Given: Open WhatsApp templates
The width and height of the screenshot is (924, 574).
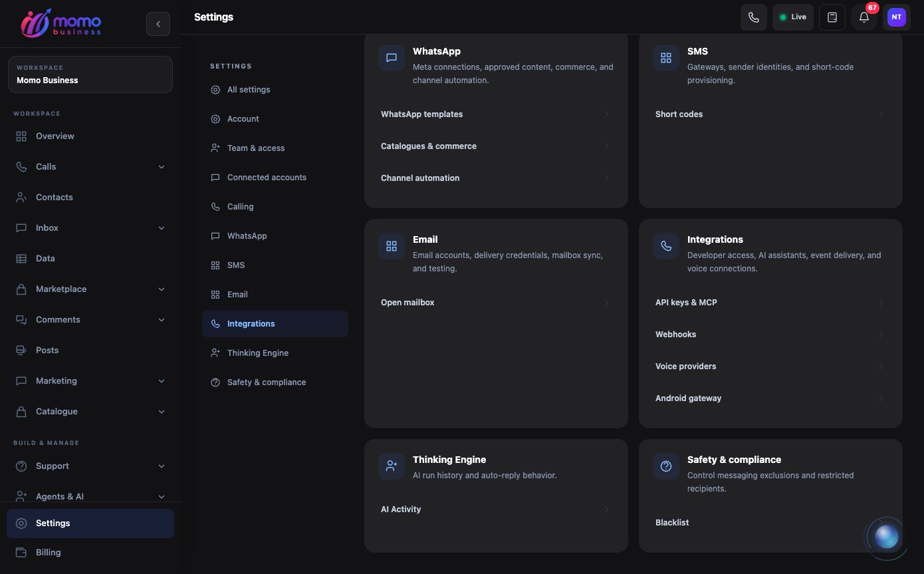Looking at the screenshot, I should point(496,114).
